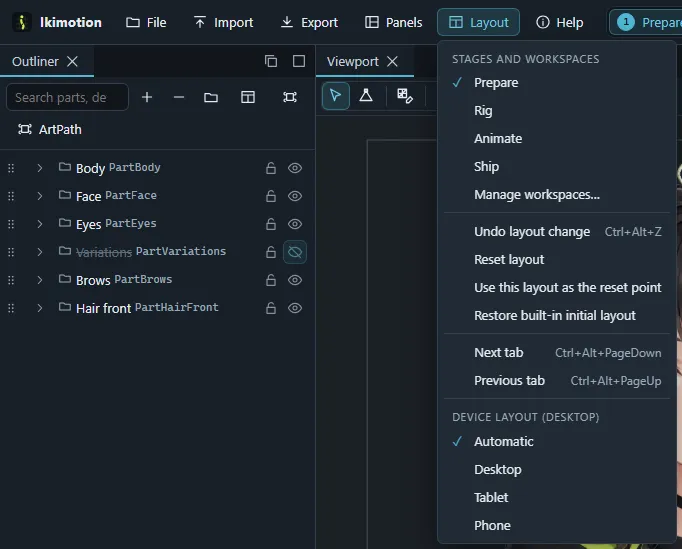682x549 pixels.
Task: Click the Ikimotion app logo icon
Action: click(x=22, y=22)
